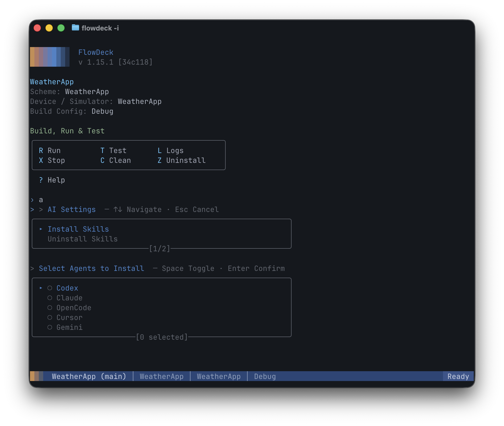Click the WeatherApp project title

[52, 82]
